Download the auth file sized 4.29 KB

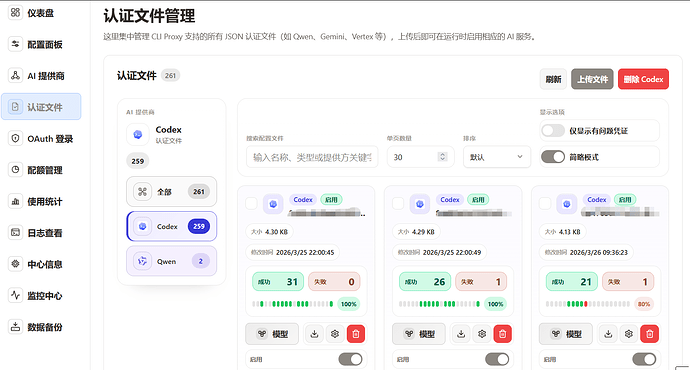(x=461, y=334)
